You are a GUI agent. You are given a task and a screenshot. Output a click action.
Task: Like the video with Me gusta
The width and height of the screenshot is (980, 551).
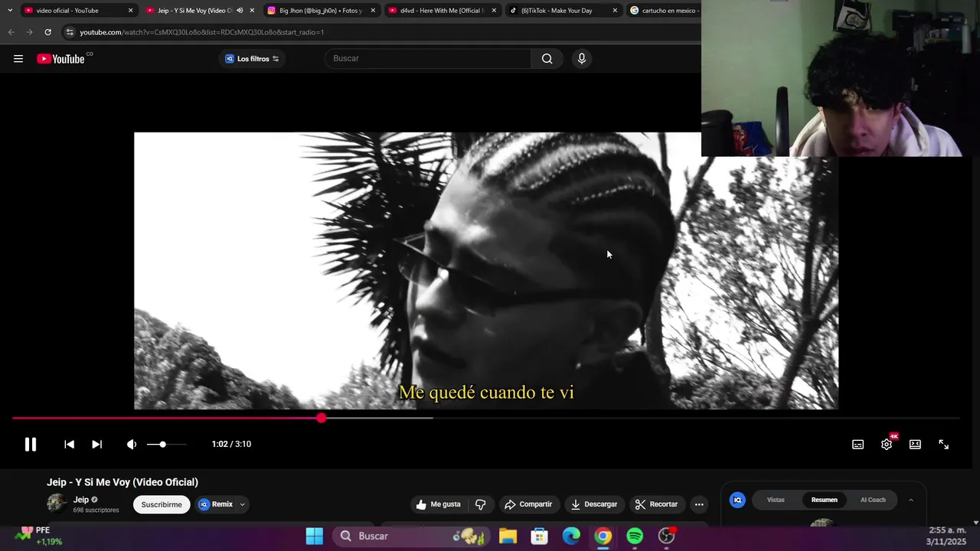pyautogui.click(x=439, y=504)
